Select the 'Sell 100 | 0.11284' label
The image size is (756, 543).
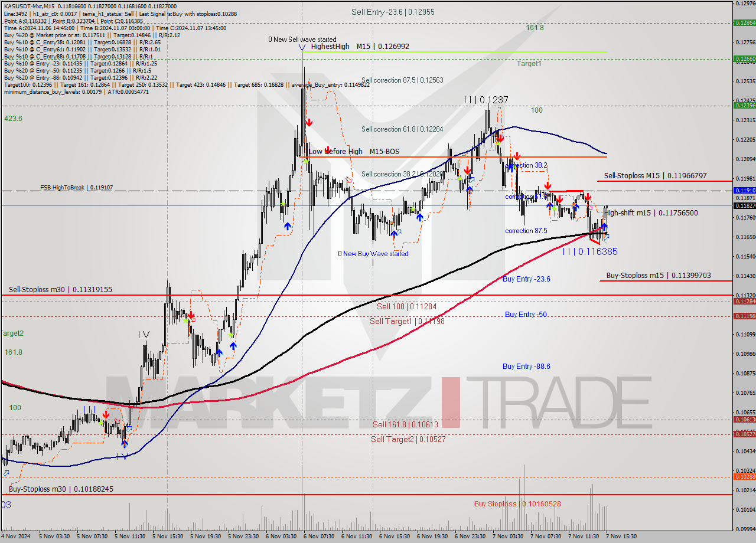406,306
